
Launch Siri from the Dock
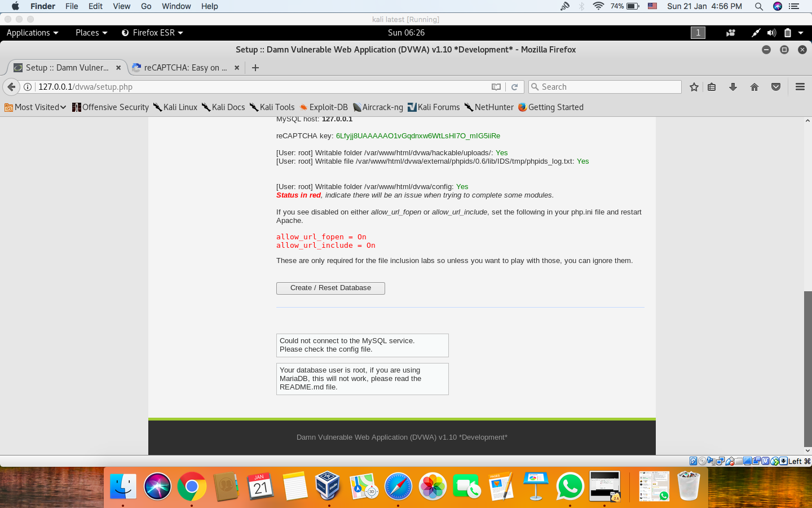click(x=157, y=486)
